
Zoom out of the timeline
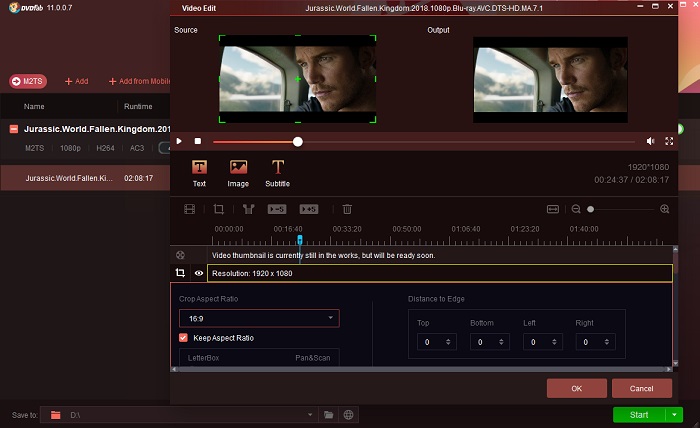(576, 209)
